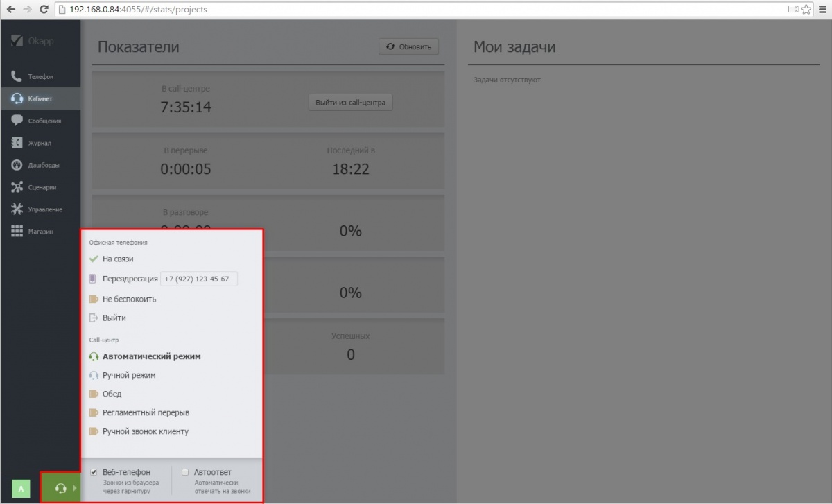Open the Журнал journal icon

(x=17, y=143)
